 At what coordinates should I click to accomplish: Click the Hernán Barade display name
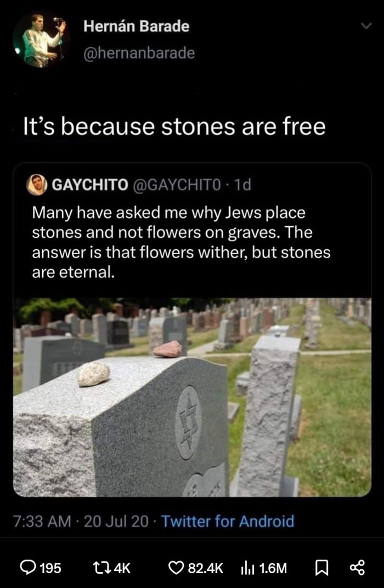click(136, 26)
